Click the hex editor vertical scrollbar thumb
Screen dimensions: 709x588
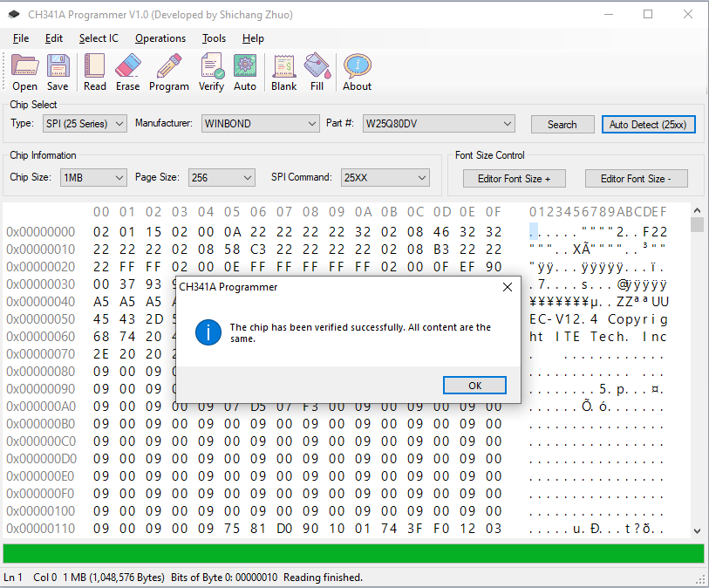coord(698,224)
